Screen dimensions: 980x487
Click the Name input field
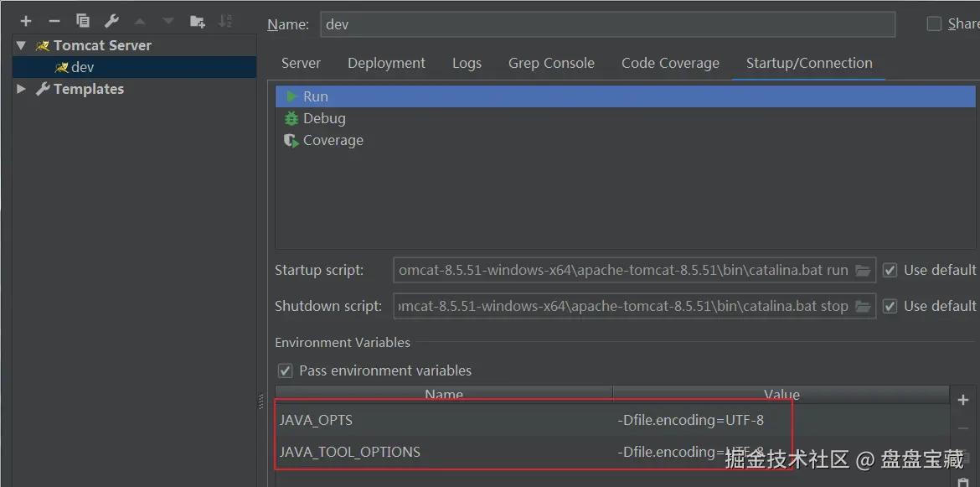click(607, 24)
